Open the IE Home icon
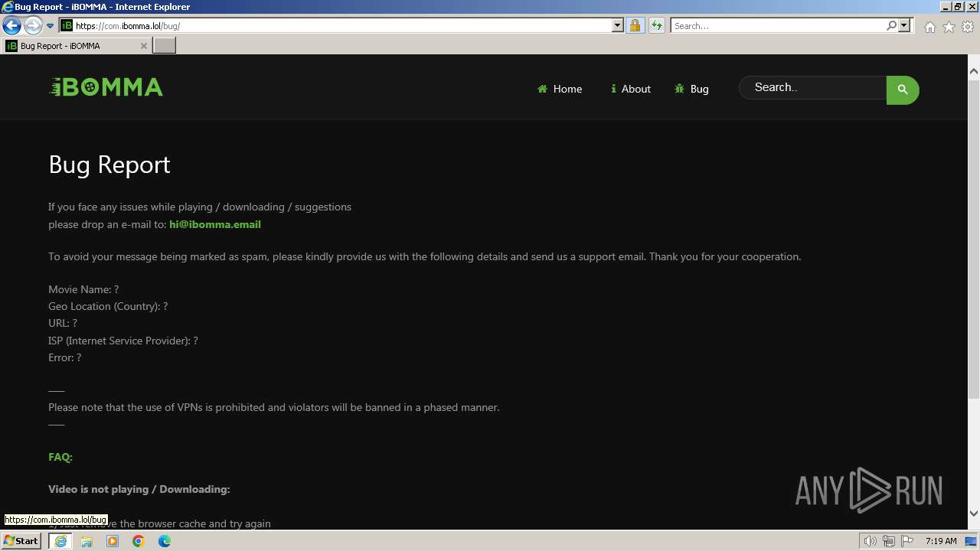The width and height of the screenshot is (980, 551). [x=929, y=27]
